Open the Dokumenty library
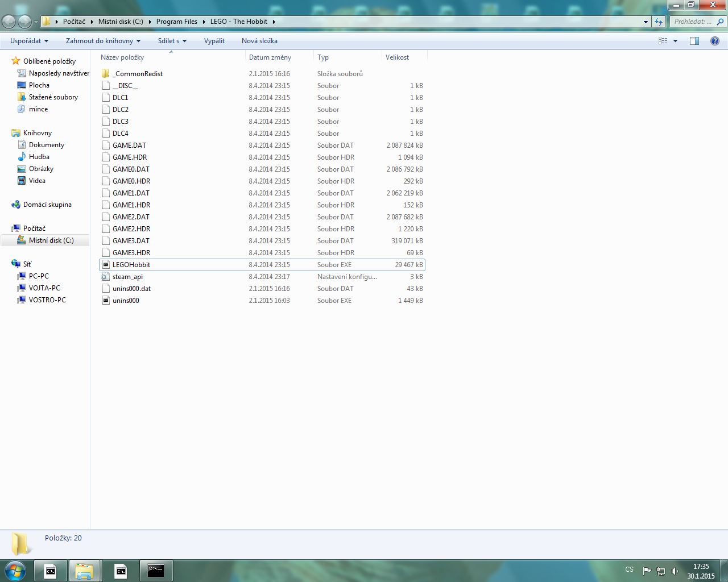 pyautogui.click(x=47, y=145)
